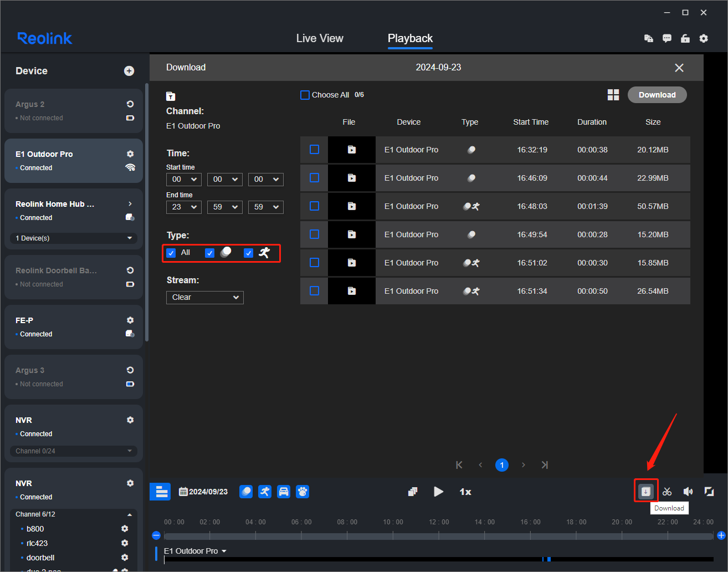Open the date picker 2024/09/23
The width and height of the screenshot is (728, 572).
coord(203,492)
